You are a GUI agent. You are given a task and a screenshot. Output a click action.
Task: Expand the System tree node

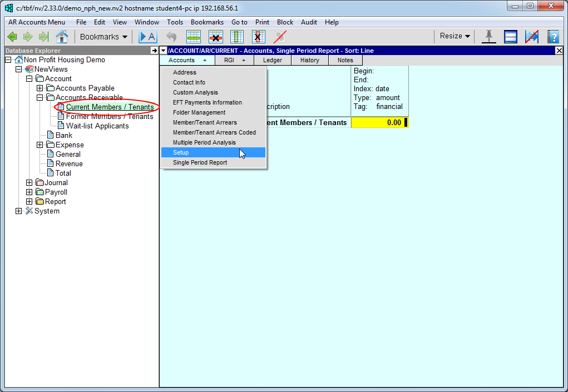tap(19, 211)
